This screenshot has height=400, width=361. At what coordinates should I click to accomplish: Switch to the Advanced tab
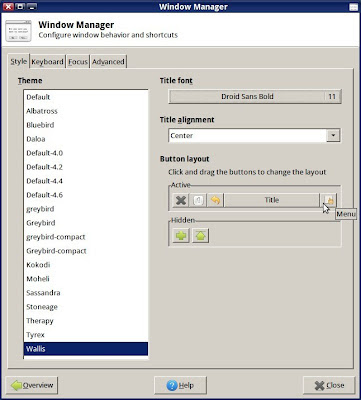pyautogui.click(x=108, y=62)
